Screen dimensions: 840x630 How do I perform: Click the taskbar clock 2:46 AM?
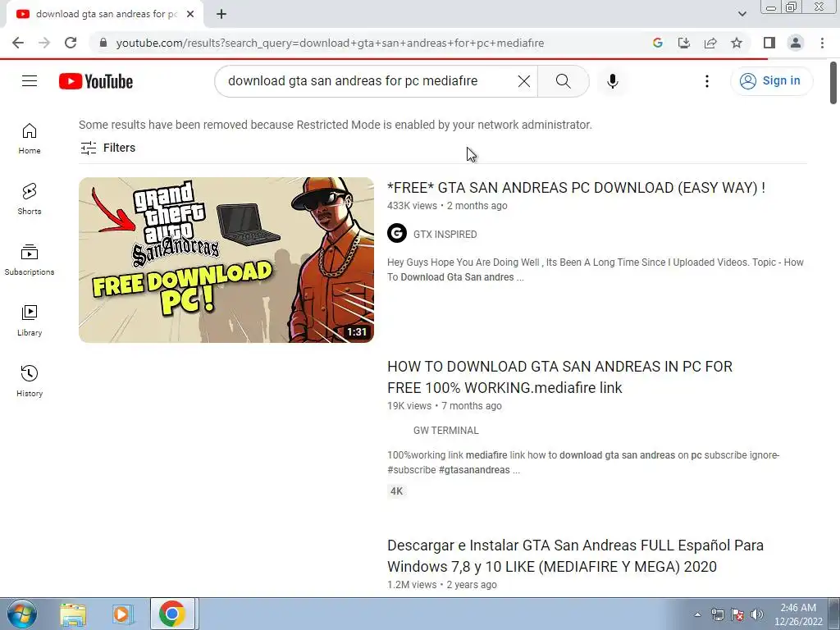[x=798, y=614]
